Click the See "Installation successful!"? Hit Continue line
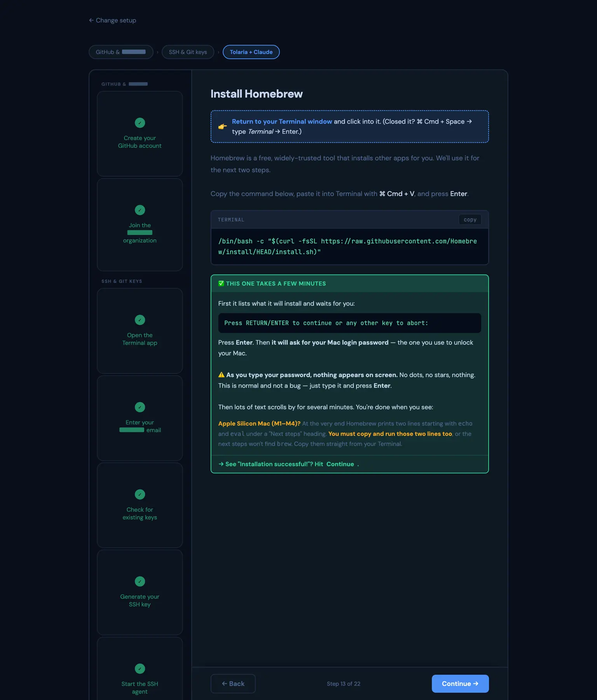 (x=288, y=464)
